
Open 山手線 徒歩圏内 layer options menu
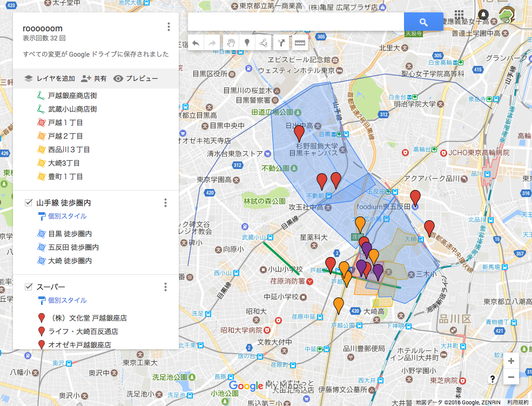[x=166, y=203]
